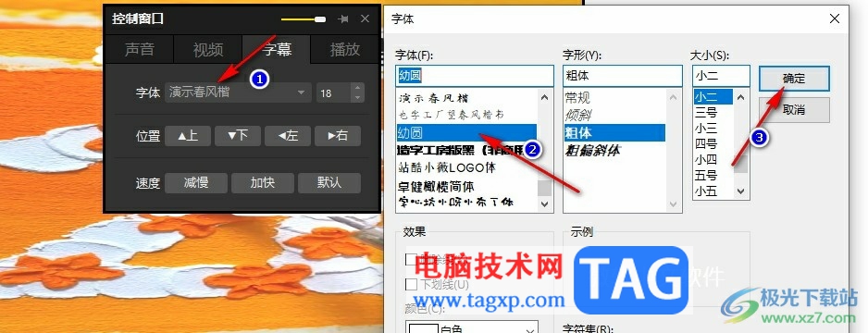
Task: Switch to the 播放 tab
Action: coord(345,50)
